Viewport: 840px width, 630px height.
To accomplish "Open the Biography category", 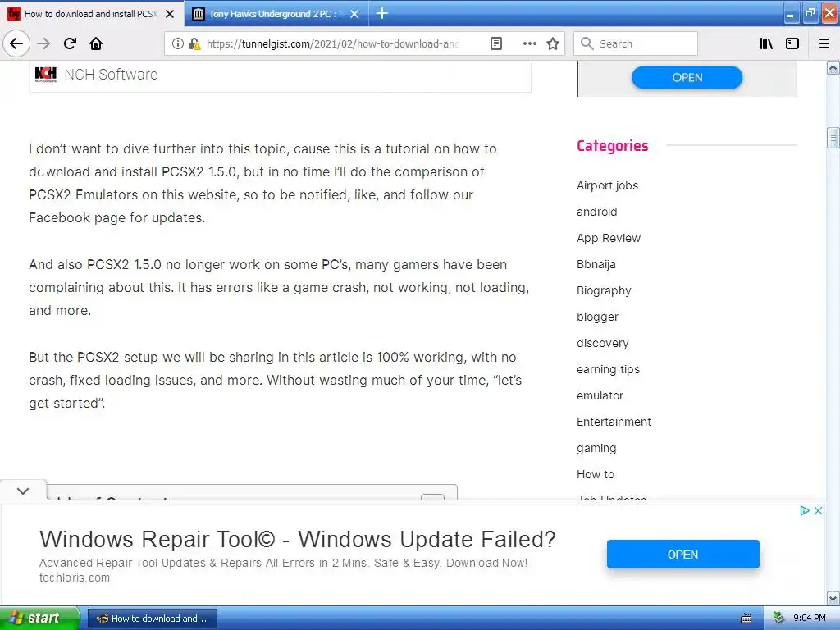I will coord(604,290).
